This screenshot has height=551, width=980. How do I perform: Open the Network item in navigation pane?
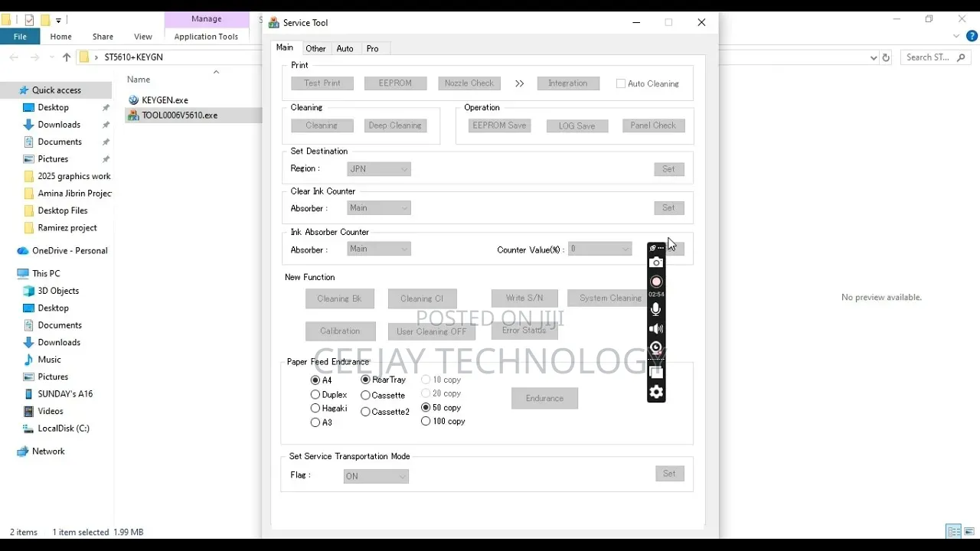click(x=48, y=452)
